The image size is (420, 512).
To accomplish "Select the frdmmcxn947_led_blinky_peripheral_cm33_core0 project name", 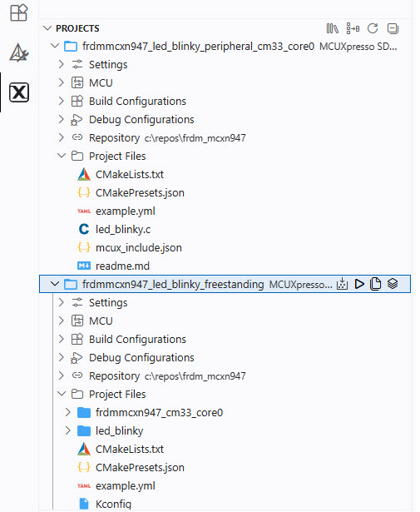I will (x=198, y=46).
